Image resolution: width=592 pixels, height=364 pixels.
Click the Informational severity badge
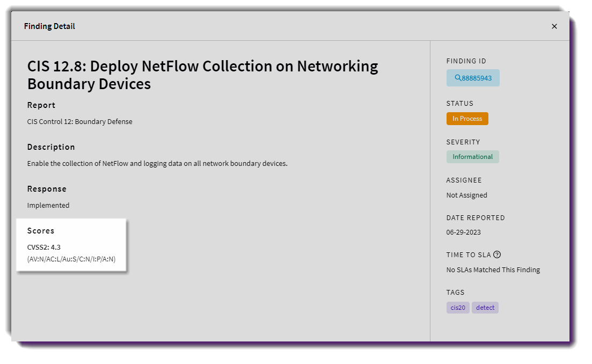click(472, 157)
